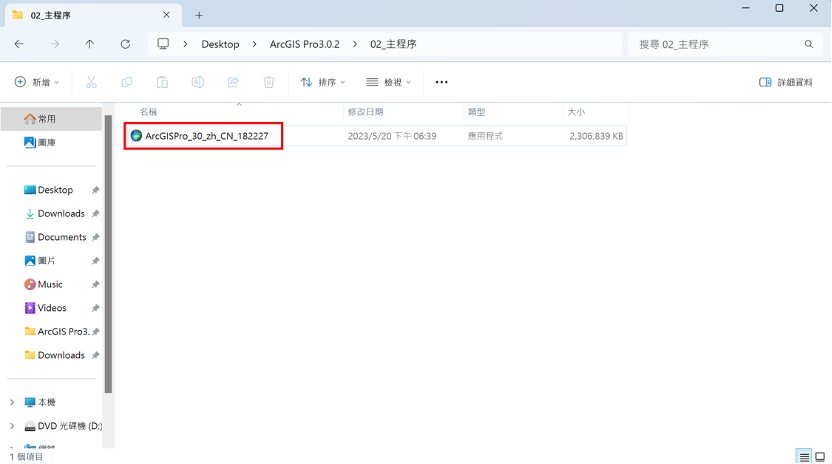Maximize the File Explorer window
The height and width of the screenshot is (464, 832).
click(x=779, y=8)
